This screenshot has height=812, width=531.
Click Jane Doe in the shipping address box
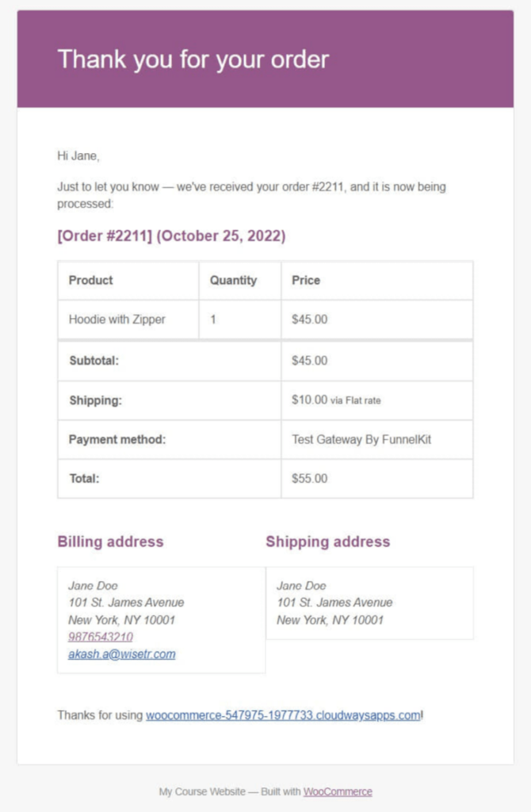coord(301,586)
